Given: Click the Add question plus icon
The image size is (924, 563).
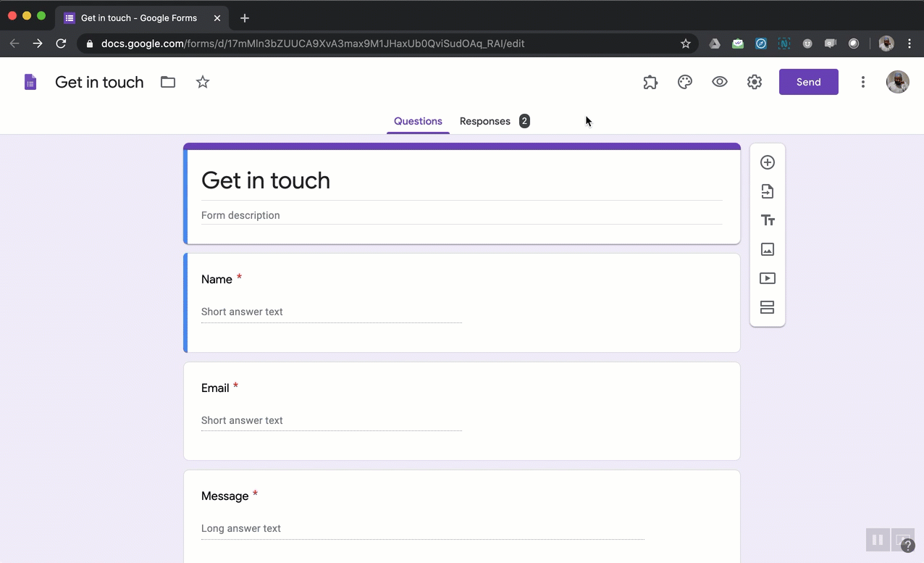Looking at the screenshot, I should [x=767, y=162].
